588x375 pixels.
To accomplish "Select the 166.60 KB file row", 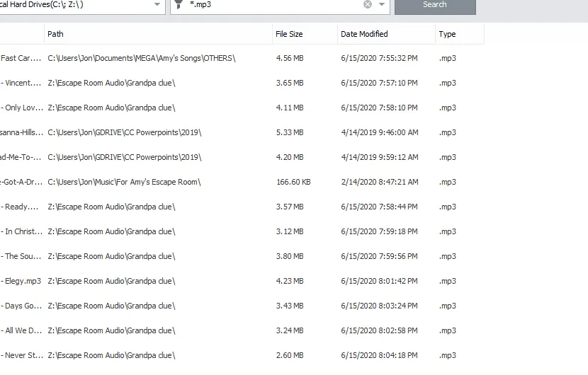I will click(x=293, y=182).
